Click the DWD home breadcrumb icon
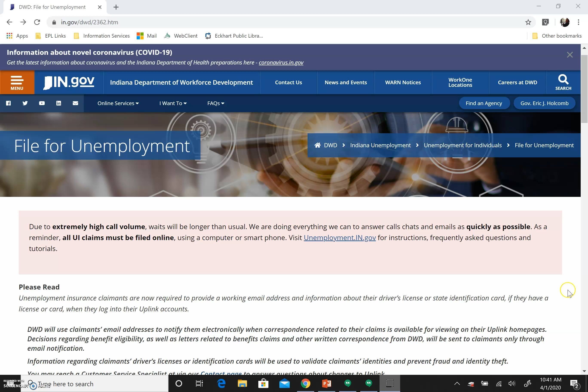The height and width of the screenshot is (392, 588). click(317, 145)
